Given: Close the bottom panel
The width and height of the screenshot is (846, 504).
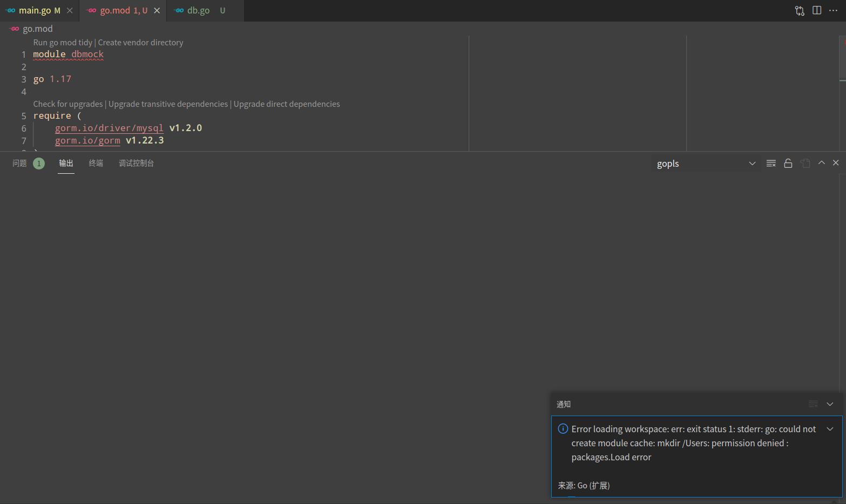Looking at the screenshot, I should [836, 162].
